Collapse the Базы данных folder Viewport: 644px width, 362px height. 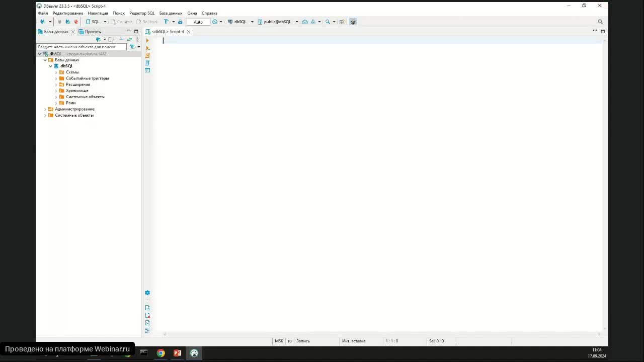coord(45,60)
